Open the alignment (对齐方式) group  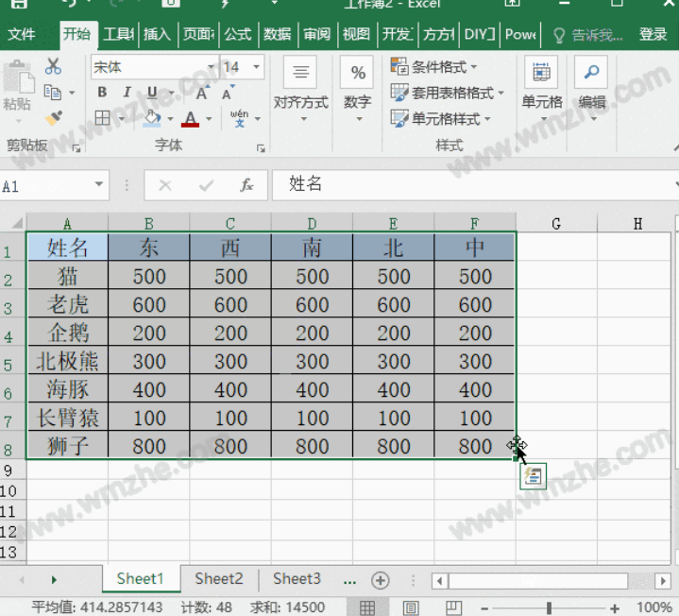click(301, 89)
